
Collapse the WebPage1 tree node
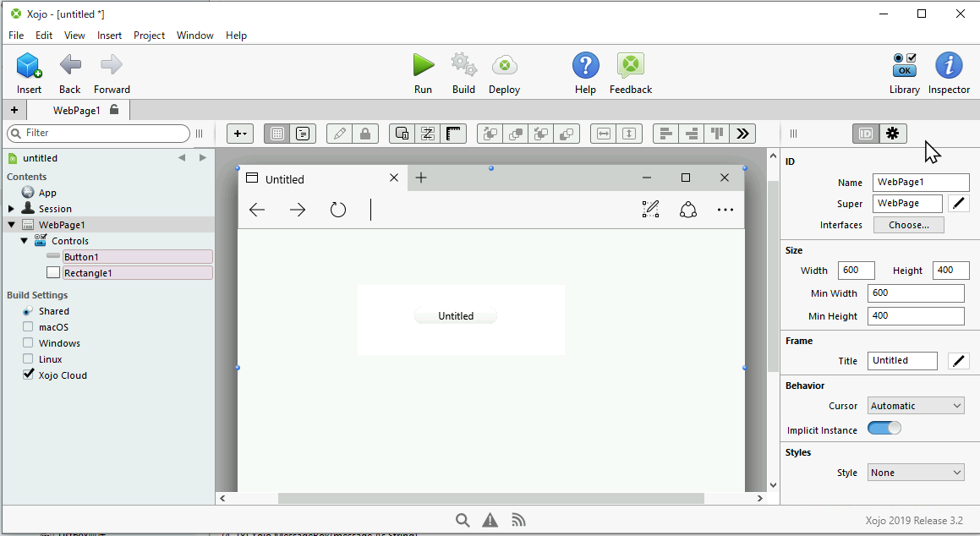[11, 224]
